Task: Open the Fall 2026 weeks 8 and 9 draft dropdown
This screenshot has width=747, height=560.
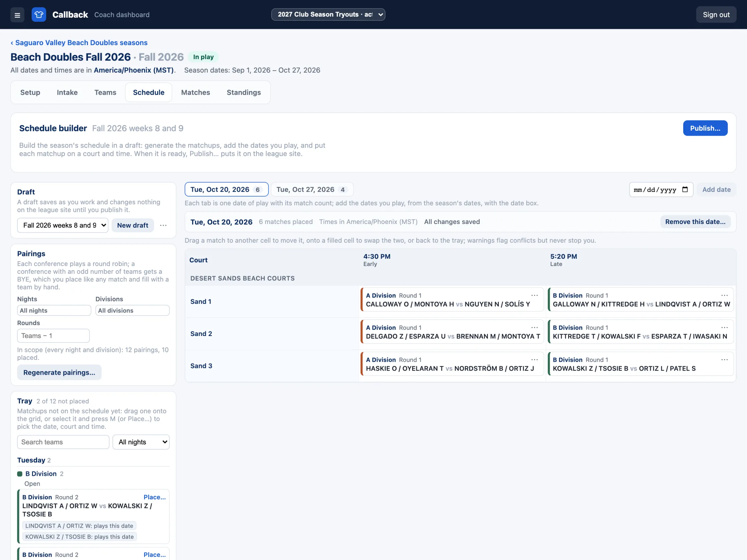Action: click(x=63, y=225)
